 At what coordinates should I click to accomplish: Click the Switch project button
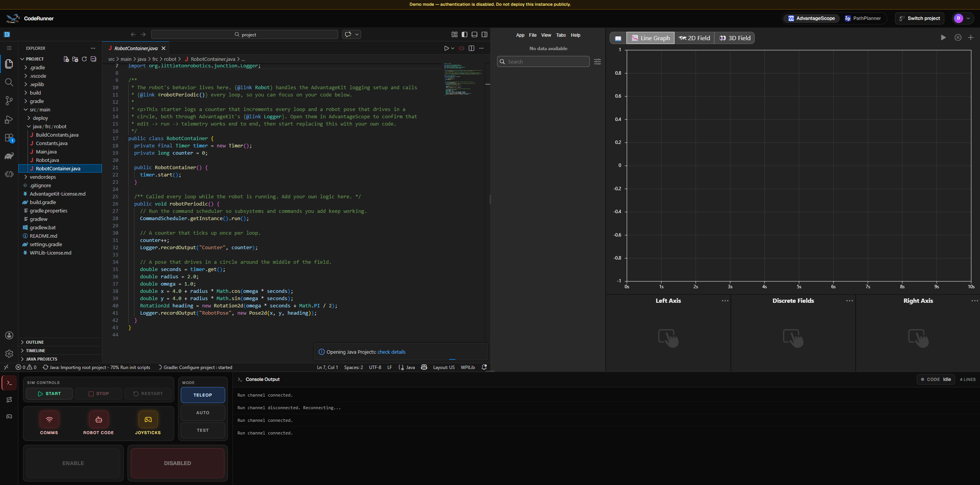920,18
